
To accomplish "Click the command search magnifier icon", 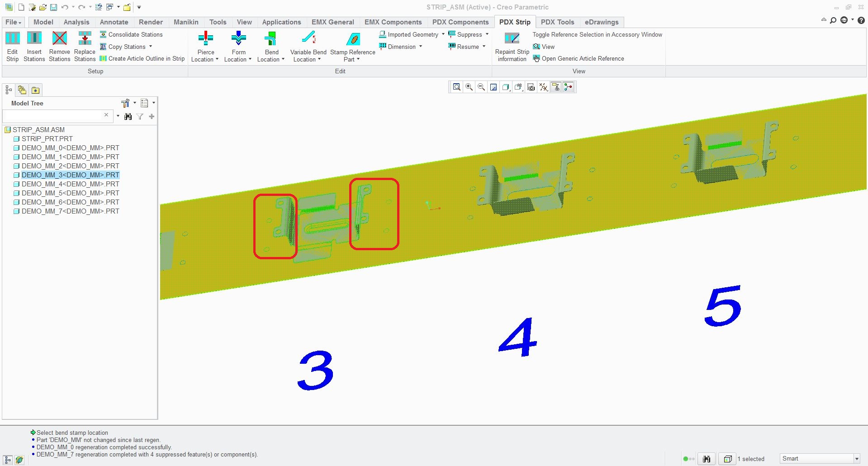I will tap(833, 20).
